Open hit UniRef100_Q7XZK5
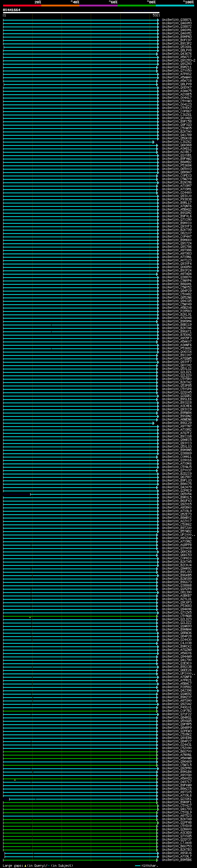Image resolution: width=197 pixels, height=868 pixels. (x=176, y=612)
